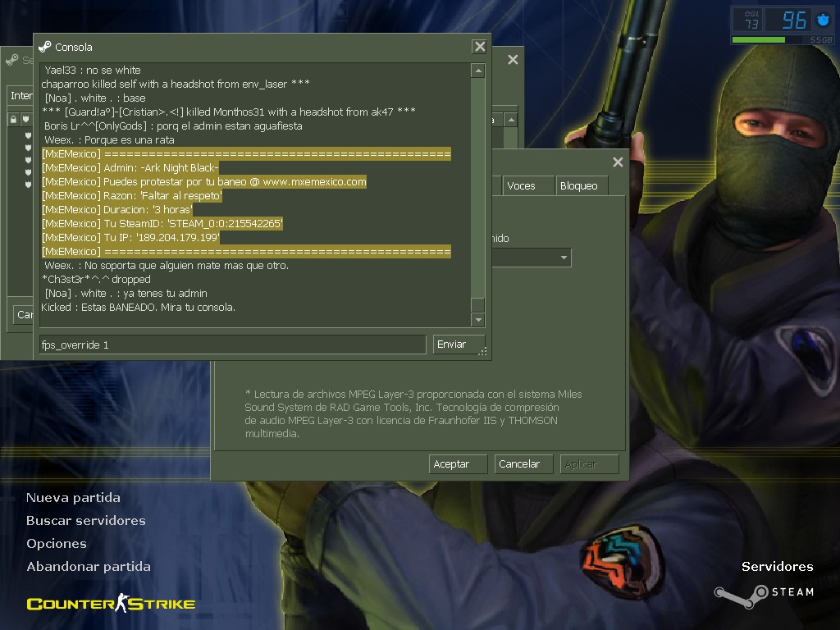The width and height of the screenshot is (840, 630).
Task: Select Abandonar partida from the main menu
Action: click(x=89, y=567)
